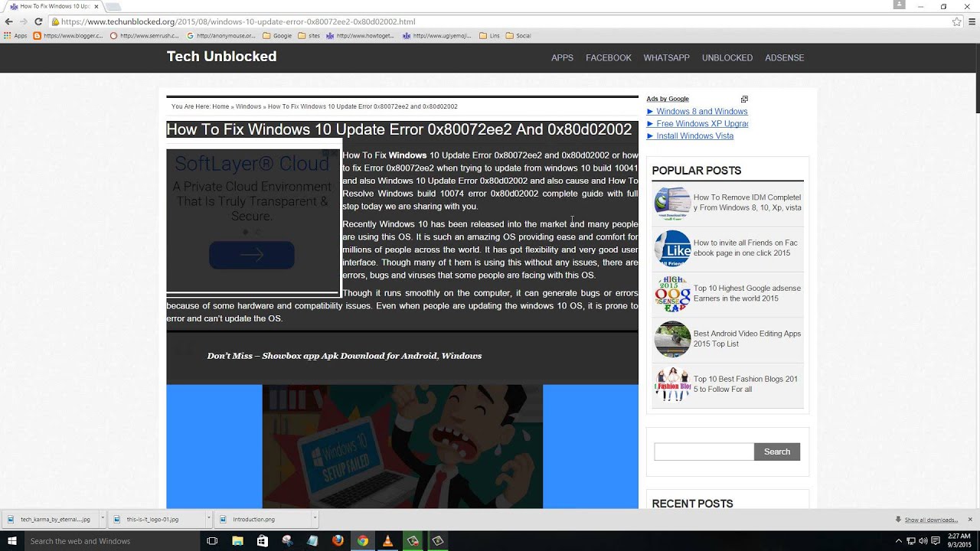980x551 pixels.
Task: Launch Firefox from the taskbar
Action: coord(338,541)
